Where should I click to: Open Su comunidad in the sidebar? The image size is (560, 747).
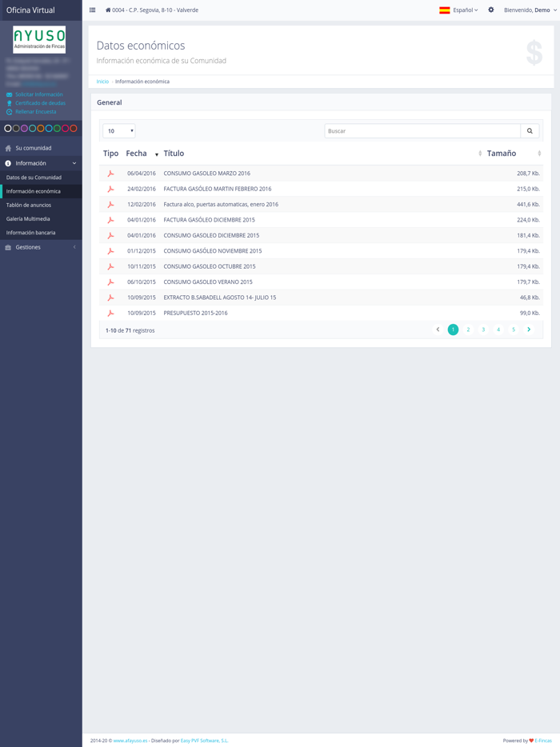[x=41, y=148]
